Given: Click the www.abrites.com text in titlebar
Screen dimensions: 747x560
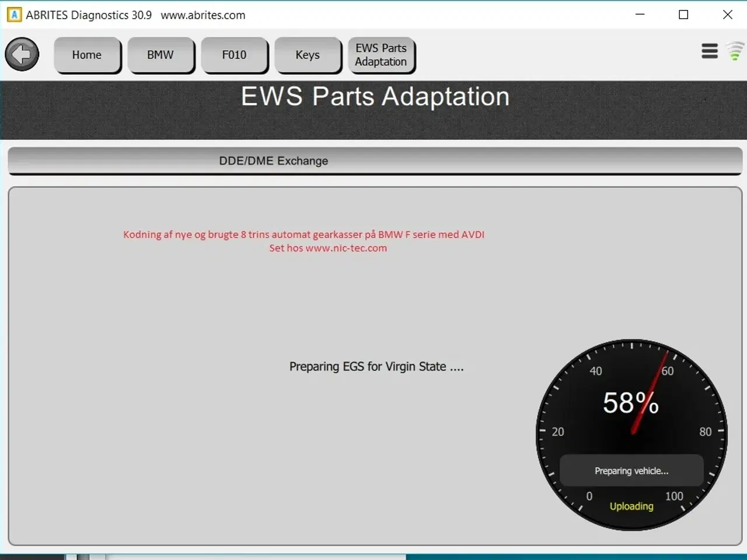Looking at the screenshot, I should (x=203, y=15).
